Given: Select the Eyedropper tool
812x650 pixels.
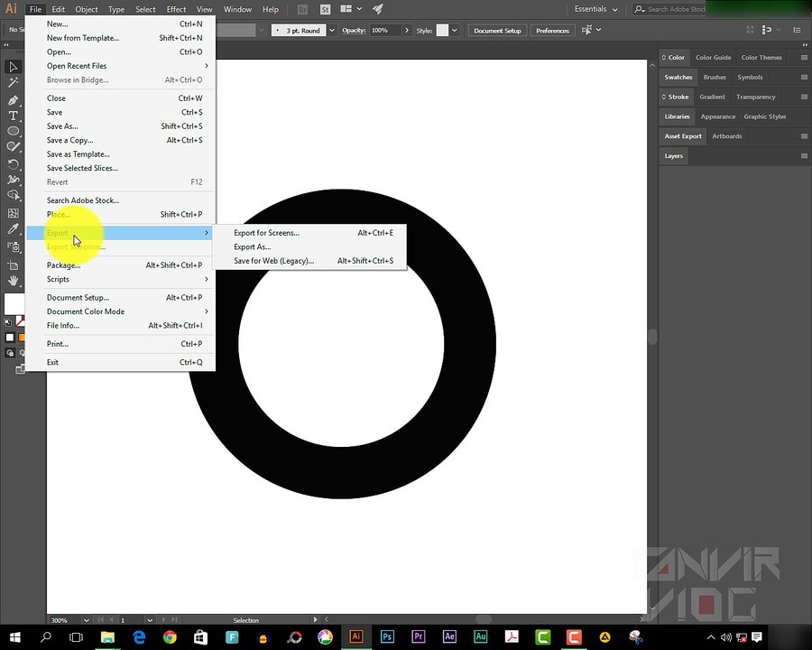Looking at the screenshot, I should click(13, 229).
